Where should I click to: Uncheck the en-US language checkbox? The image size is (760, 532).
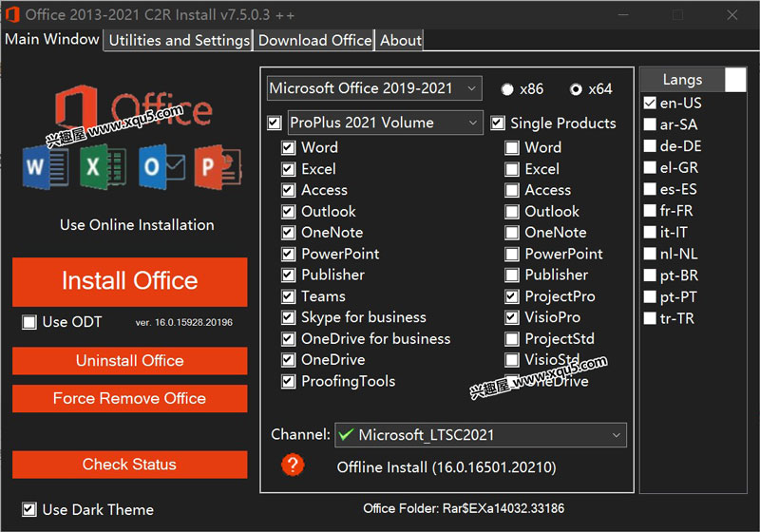coord(650,103)
